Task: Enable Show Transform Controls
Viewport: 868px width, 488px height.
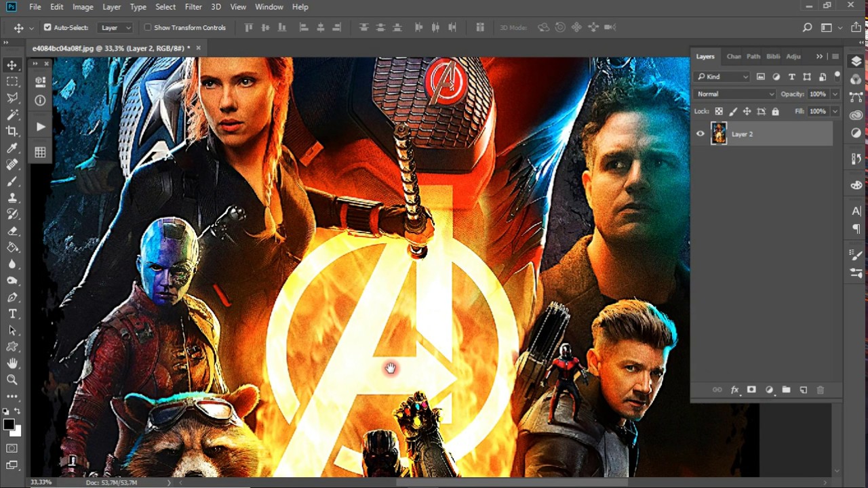Action: 148,28
